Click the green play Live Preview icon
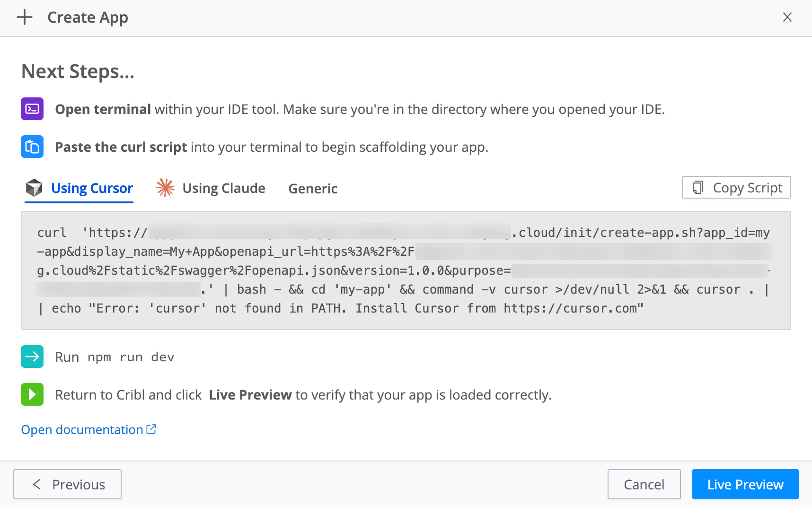 coord(32,394)
